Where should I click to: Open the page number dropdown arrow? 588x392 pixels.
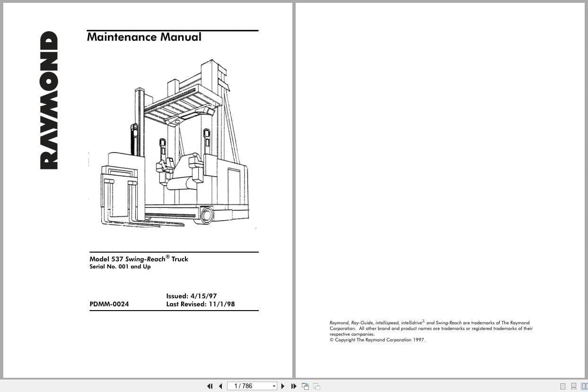274,386
